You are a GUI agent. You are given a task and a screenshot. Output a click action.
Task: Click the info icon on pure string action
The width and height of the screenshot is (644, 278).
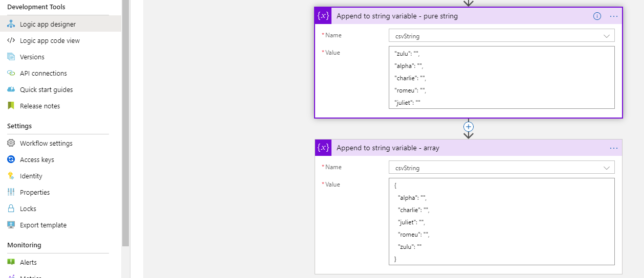point(597,16)
